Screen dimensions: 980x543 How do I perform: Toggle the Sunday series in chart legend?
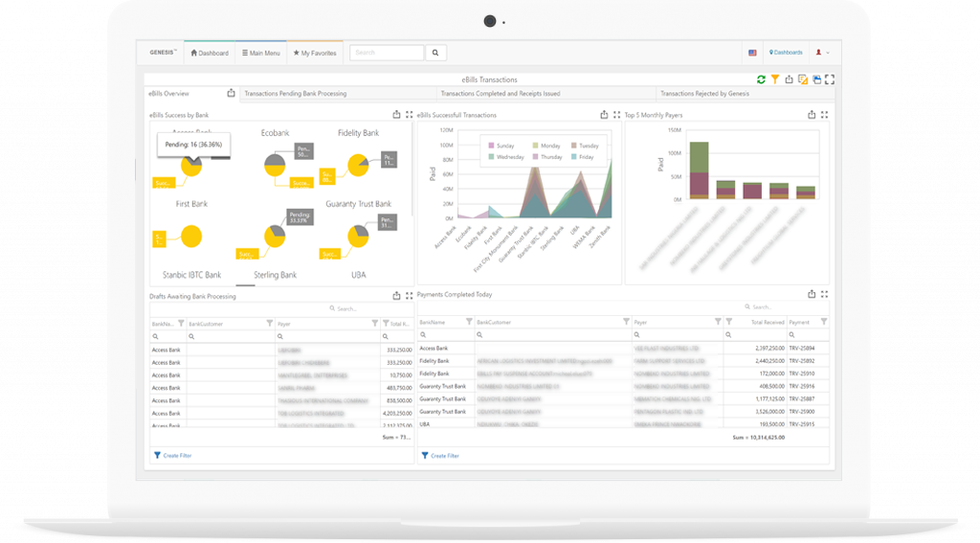(x=501, y=146)
